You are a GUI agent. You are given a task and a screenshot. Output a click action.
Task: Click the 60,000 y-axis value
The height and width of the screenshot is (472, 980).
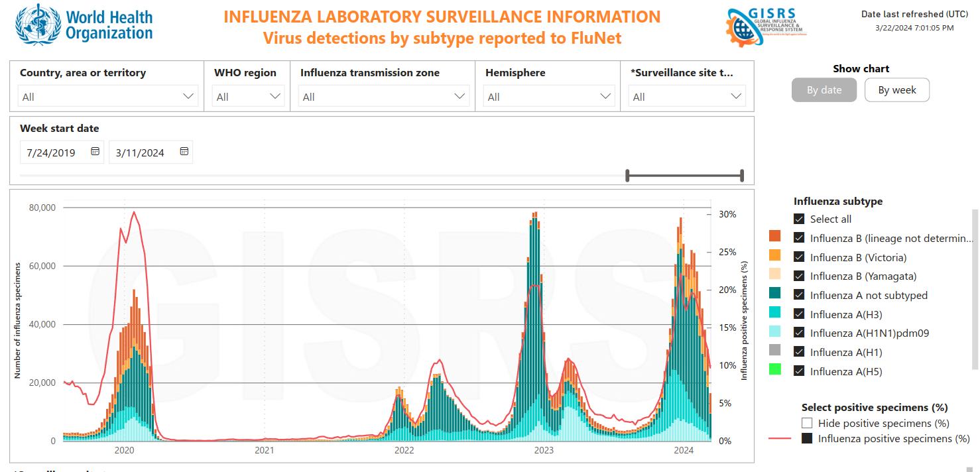click(x=42, y=266)
